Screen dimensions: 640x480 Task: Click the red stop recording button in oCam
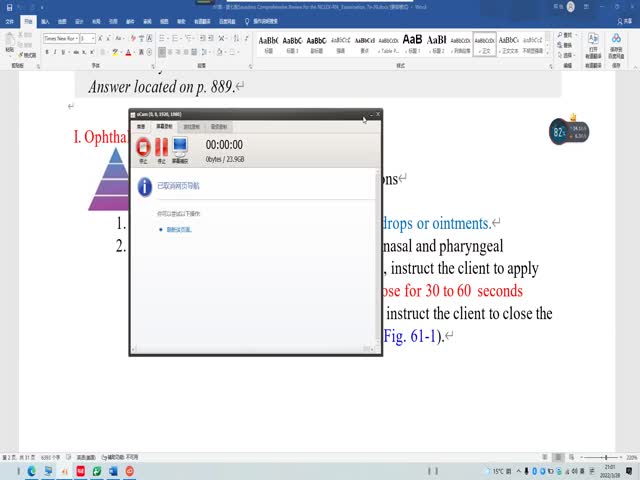point(143,147)
